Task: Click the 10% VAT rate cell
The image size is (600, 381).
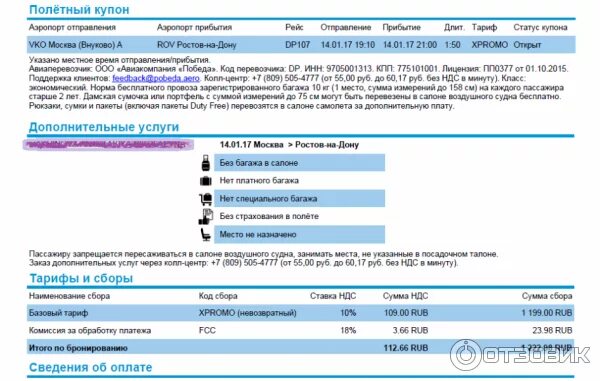Action: [x=348, y=313]
